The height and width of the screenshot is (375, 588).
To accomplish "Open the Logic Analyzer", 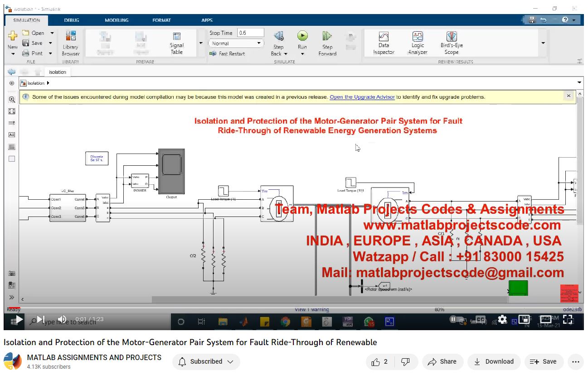I will pos(418,43).
